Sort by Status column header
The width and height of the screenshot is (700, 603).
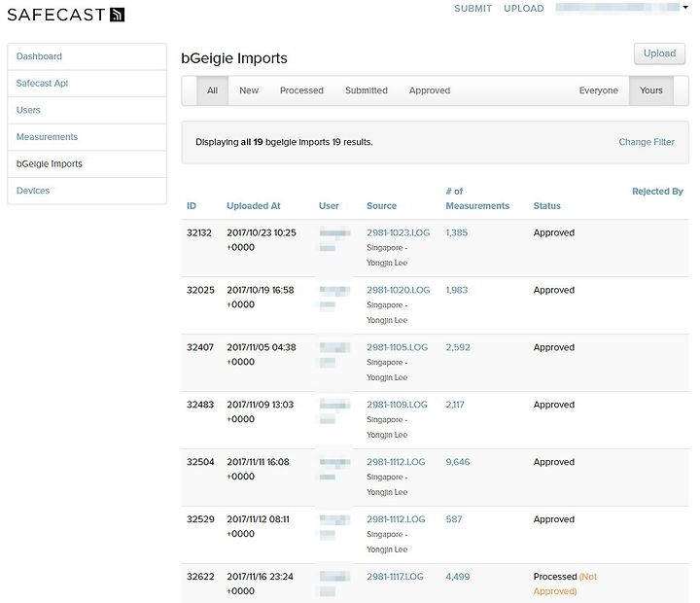[546, 206]
